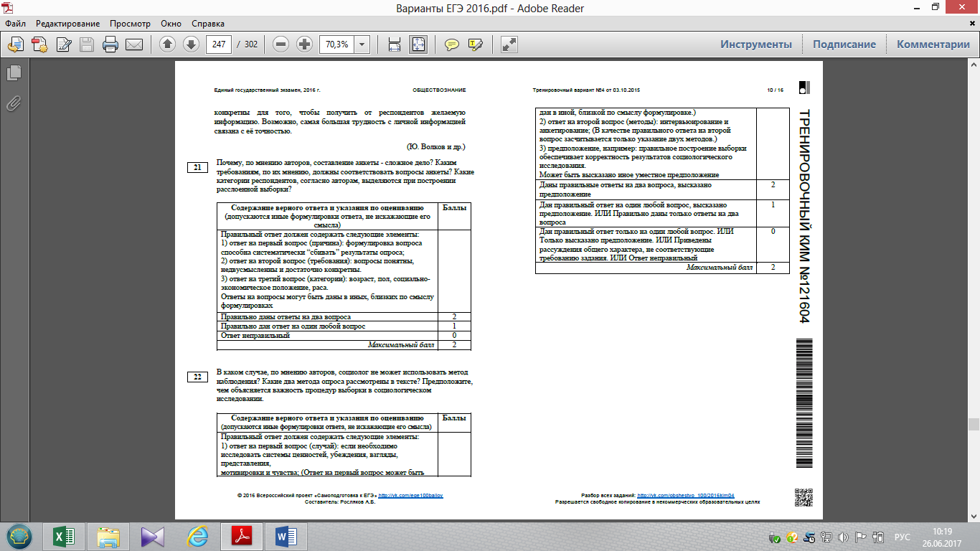Open Internet Explorer from the taskbar
The height and width of the screenshot is (551, 980).
pos(197,536)
